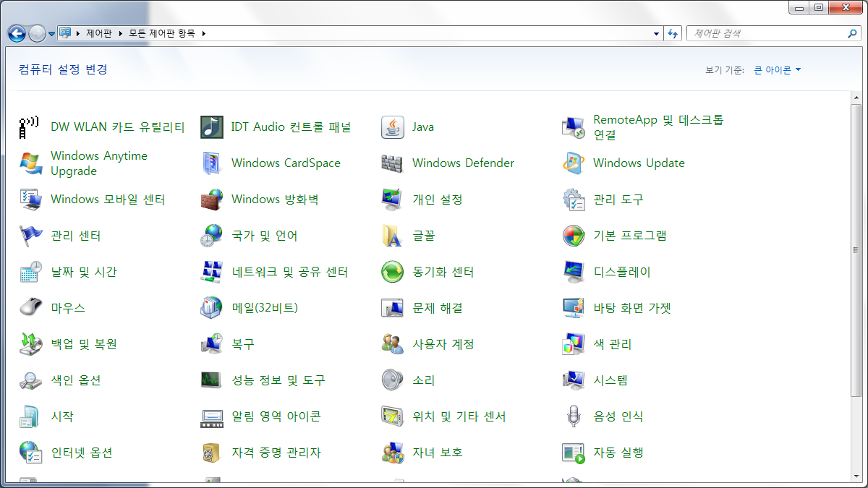Image resolution: width=868 pixels, height=488 pixels.
Task: Click the 색인 옵션 magnifier icon
Action: [x=30, y=380]
